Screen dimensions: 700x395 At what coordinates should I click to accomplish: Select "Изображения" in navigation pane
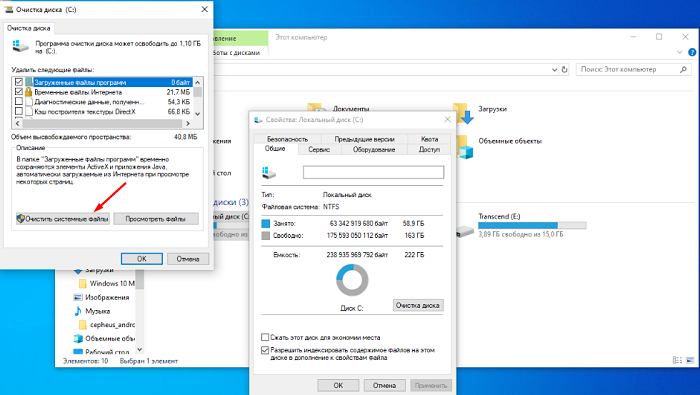coord(107,297)
